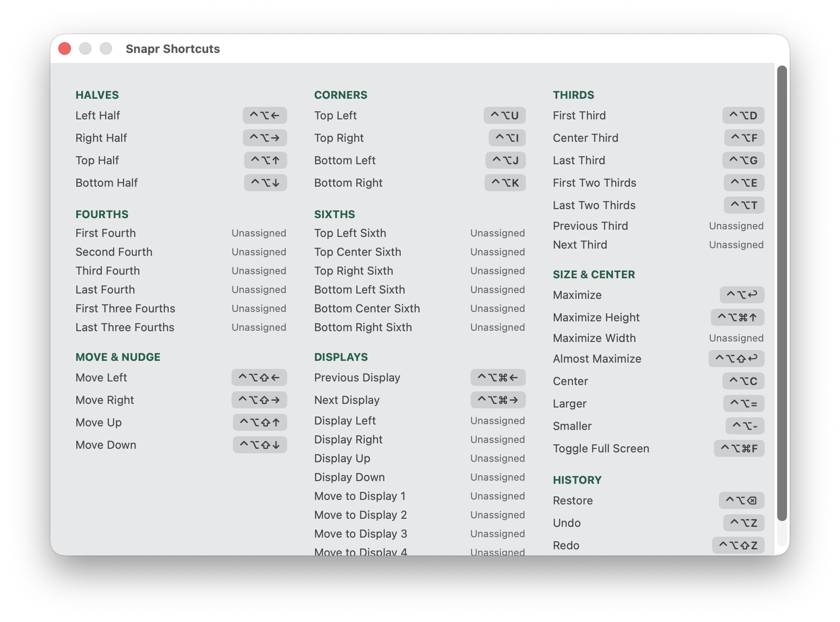The image size is (840, 622).
Task: Change the Top Left corner shortcut
Action: tap(504, 115)
